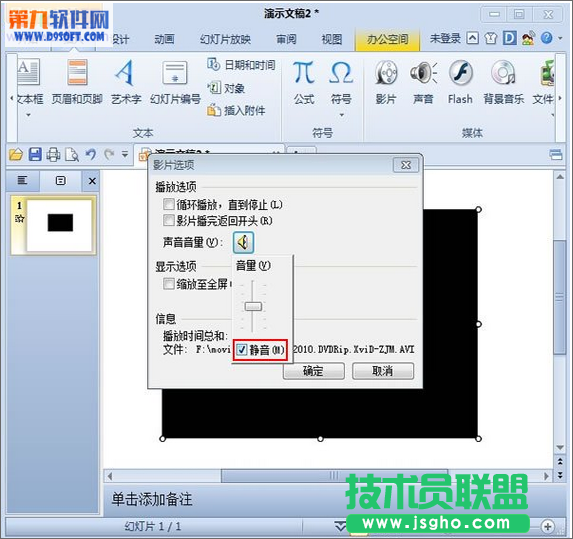This screenshot has height=539, width=573.
Task: Expand the text box dropdown arrow
Action: click(x=29, y=115)
